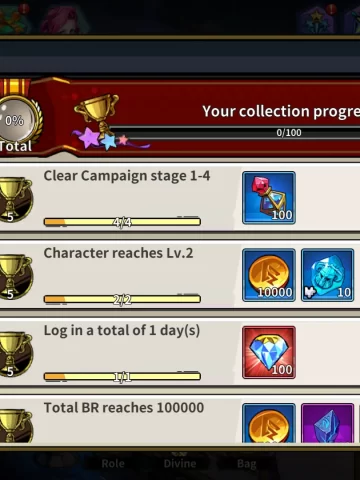
Task: Select the 100 diamond reward icon
Action: pyautogui.click(x=269, y=352)
